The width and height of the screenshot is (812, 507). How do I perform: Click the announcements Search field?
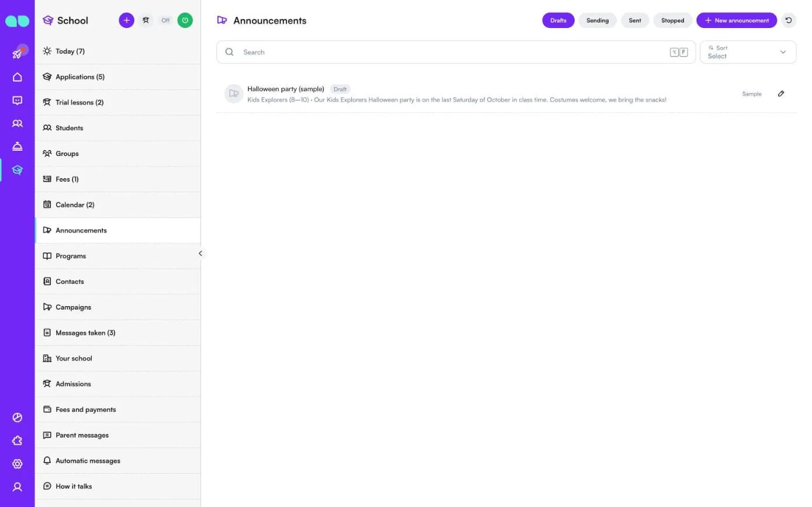(456, 52)
